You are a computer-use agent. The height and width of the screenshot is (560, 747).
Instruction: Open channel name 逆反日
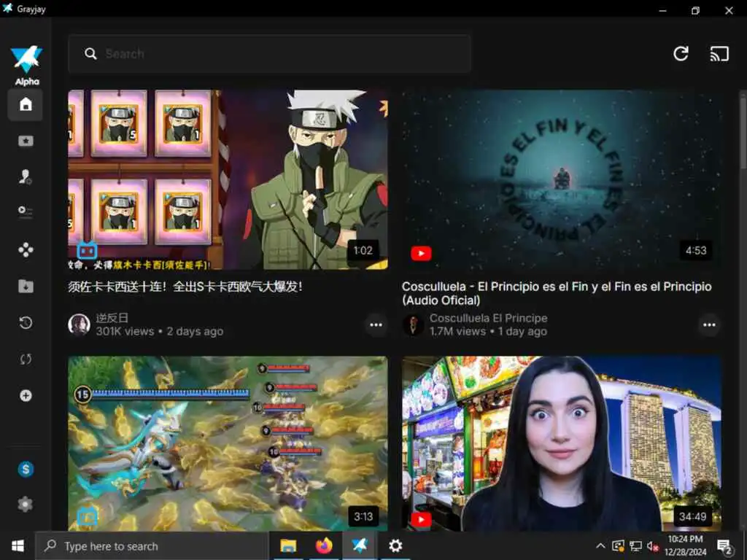point(112,318)
